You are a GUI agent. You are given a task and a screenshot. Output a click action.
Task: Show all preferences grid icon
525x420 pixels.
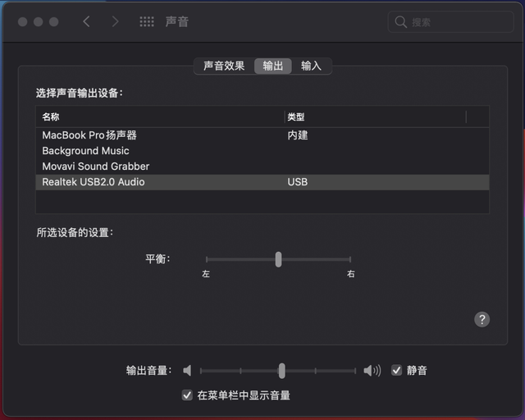point(147,22)
